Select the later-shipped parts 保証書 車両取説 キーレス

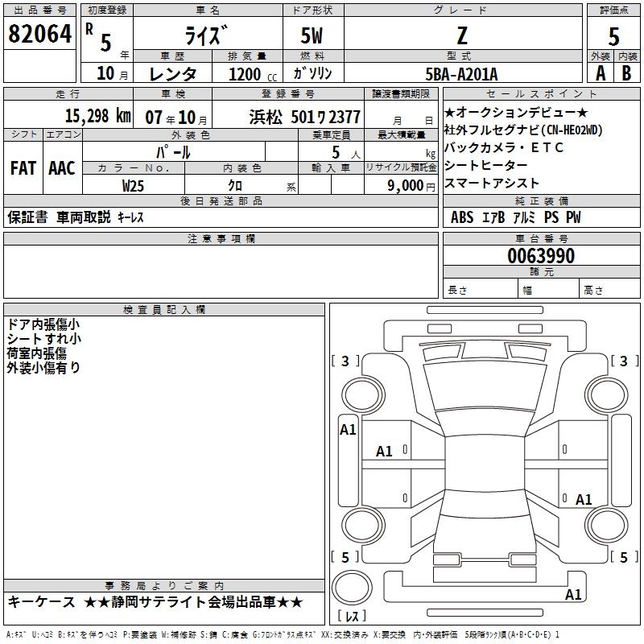pos(76,217)
